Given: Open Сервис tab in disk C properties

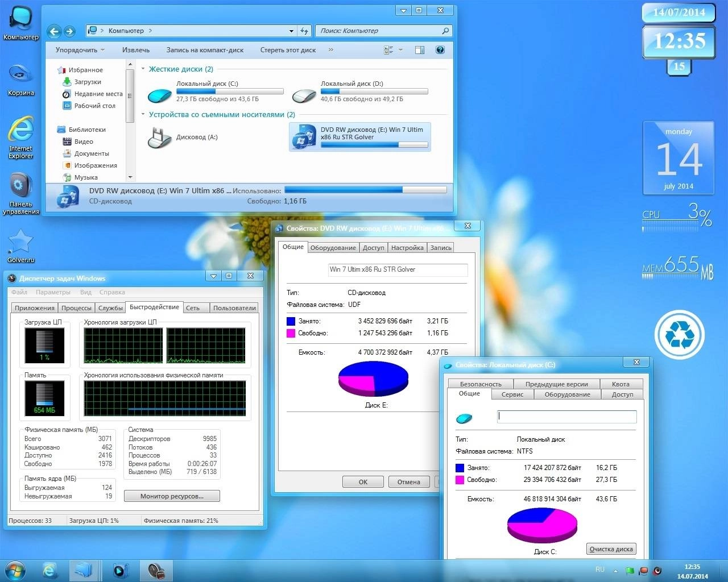Looking at the screenshot, I should tap(512, 394).
